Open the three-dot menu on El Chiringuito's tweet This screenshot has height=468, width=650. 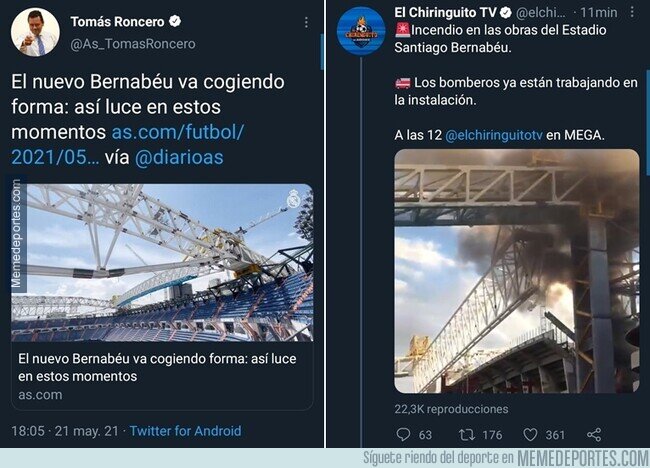coord(632,12)
